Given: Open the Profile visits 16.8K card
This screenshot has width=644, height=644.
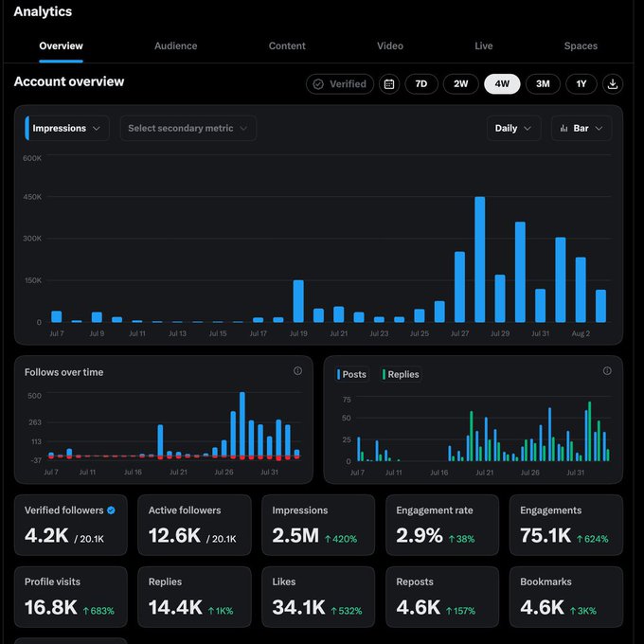Looking at the screenshot, I should (x=71, y=597).
